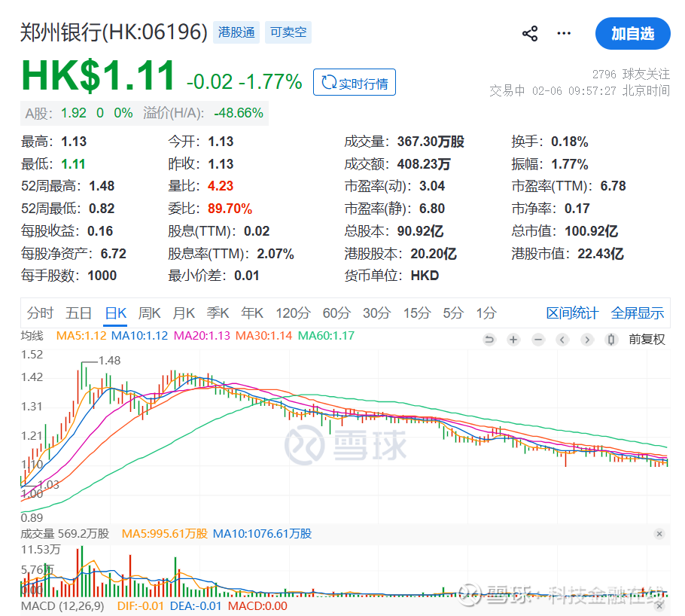The width and height of the screenshot is (685, 616).
Task: Select the 年K chart tab
Action: click(252, 313)
